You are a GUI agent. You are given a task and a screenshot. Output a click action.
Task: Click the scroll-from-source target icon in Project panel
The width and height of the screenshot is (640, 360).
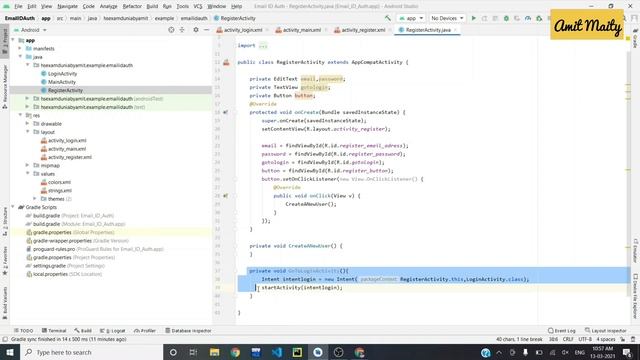(x=171, y=30)
